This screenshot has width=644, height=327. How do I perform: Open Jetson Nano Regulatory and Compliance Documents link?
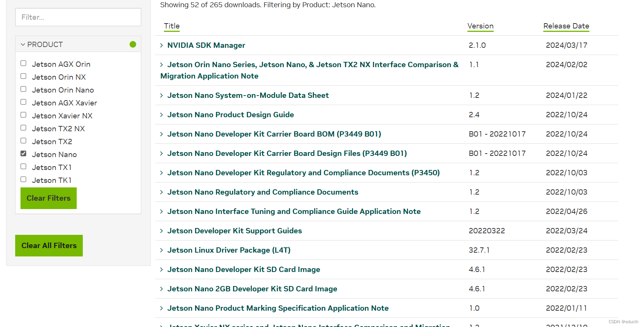(263, 192)
